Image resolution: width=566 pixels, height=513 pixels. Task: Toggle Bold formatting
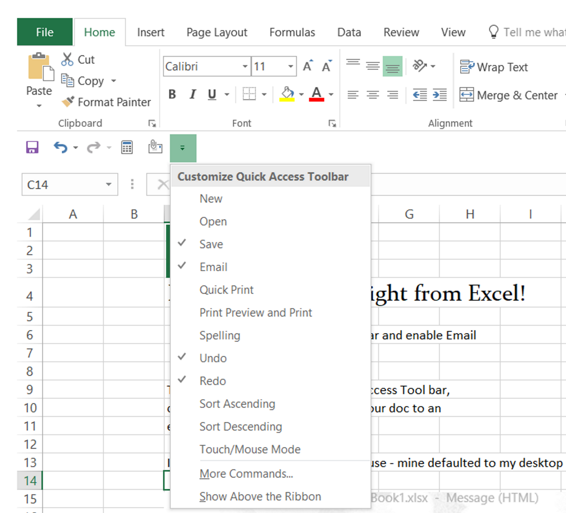coord(172,94)
